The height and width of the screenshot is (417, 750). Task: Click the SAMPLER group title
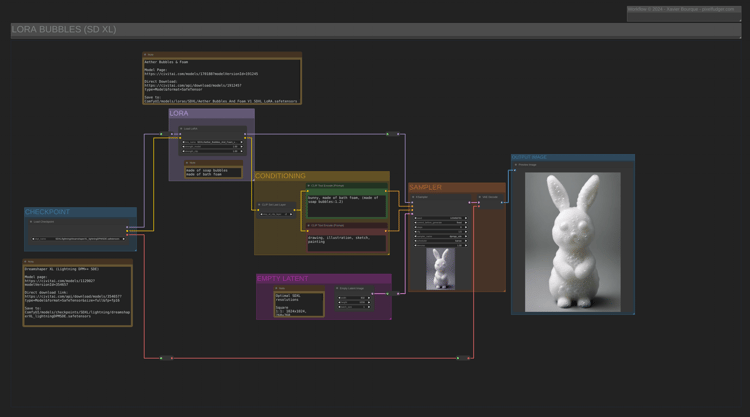tap(426, 187)
